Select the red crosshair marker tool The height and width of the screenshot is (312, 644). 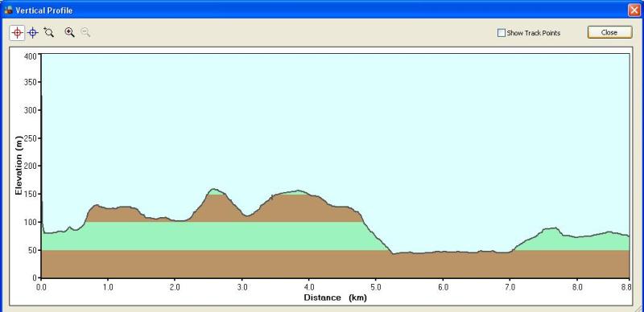coord(17,33)
